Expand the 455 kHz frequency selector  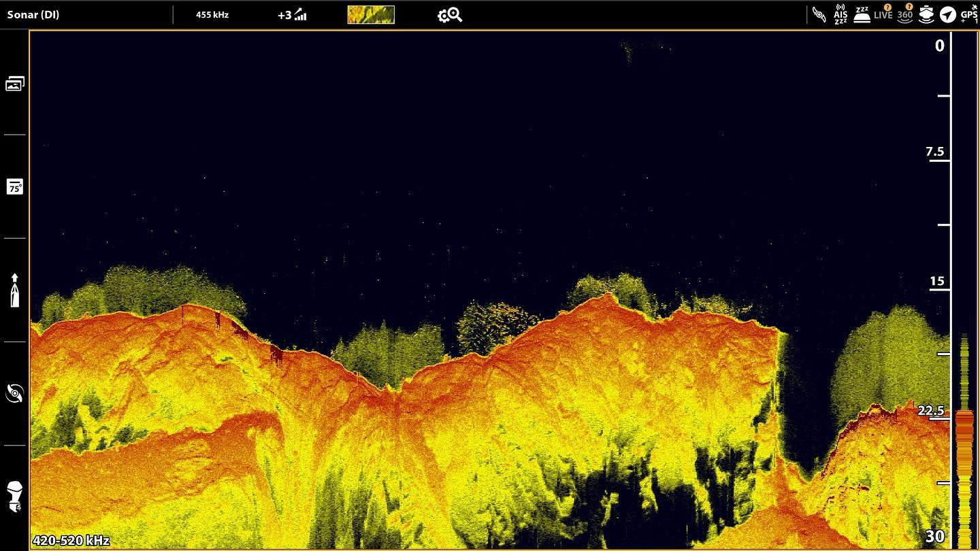(211, 14)
